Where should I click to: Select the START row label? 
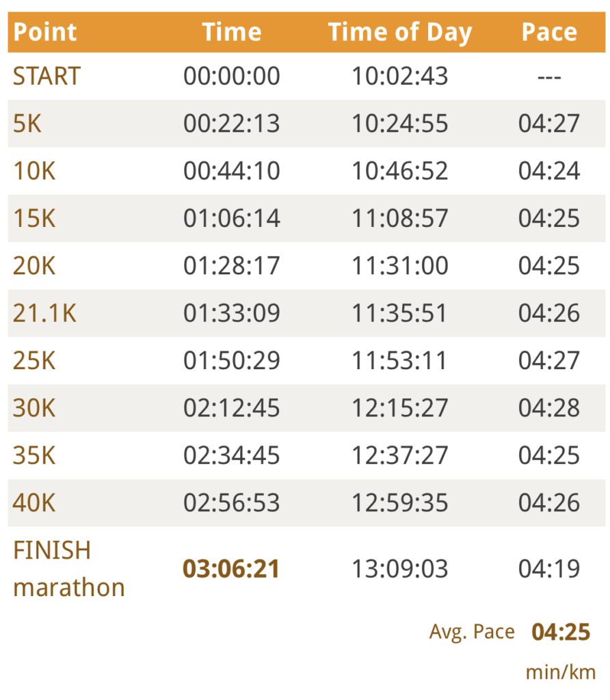click(x=47, y=77)
